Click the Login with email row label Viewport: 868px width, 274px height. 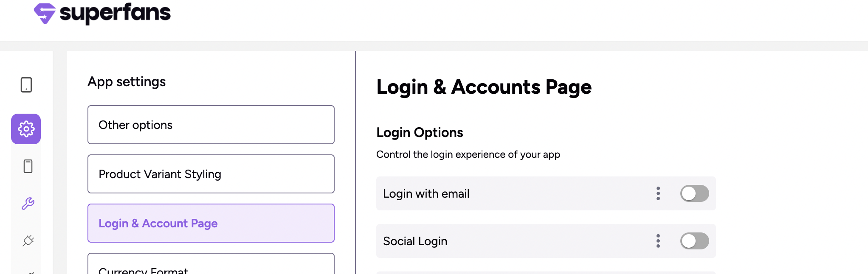426,194
